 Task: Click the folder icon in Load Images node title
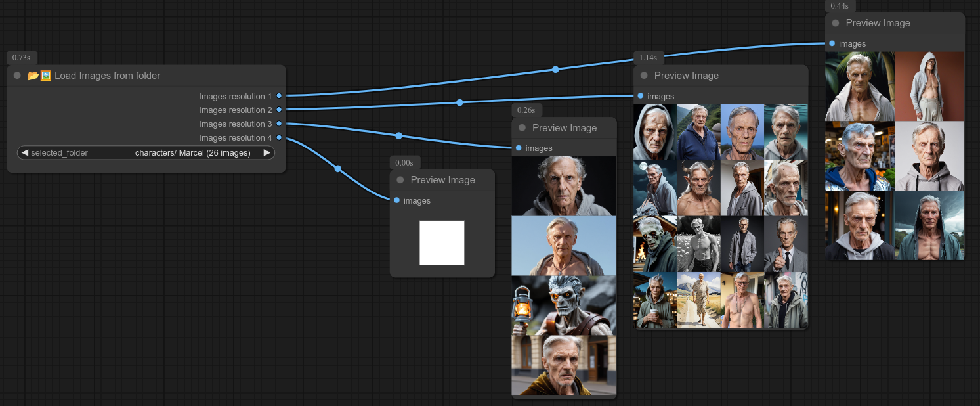tap(33, 76)
